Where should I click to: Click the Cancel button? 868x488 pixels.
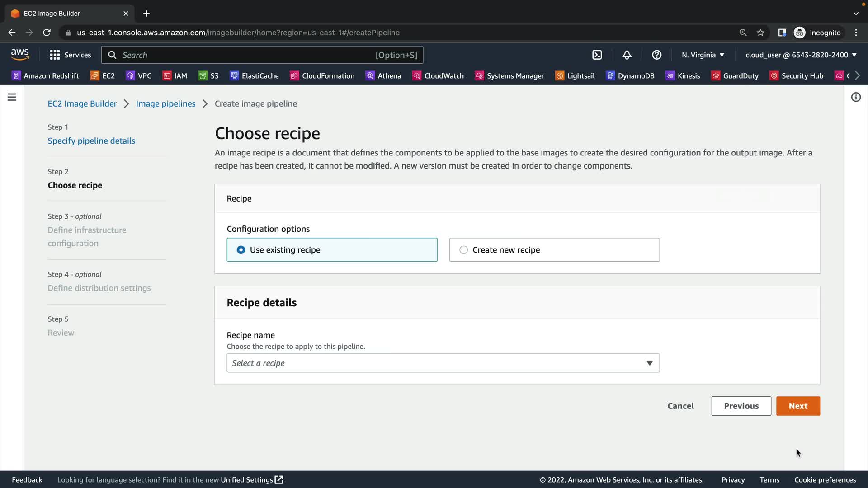coord(680,406)
